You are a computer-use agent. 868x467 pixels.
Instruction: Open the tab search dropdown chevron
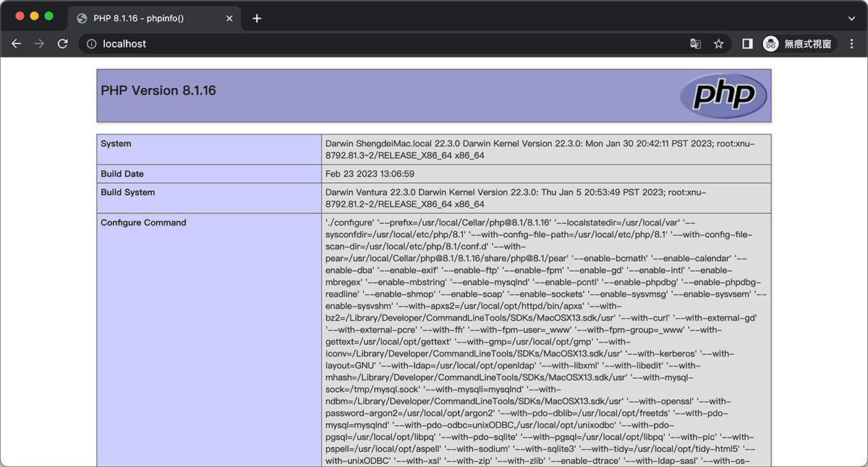(x=851, y=17)
